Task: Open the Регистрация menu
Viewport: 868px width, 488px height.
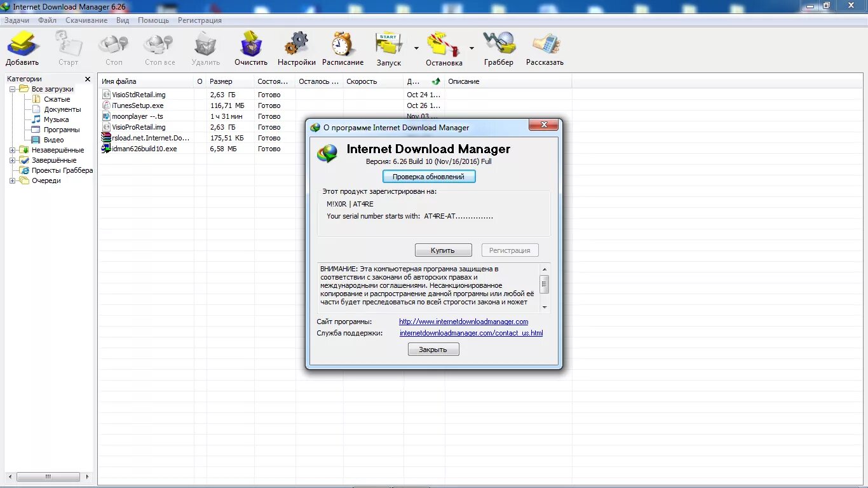Action: point(200,20)
